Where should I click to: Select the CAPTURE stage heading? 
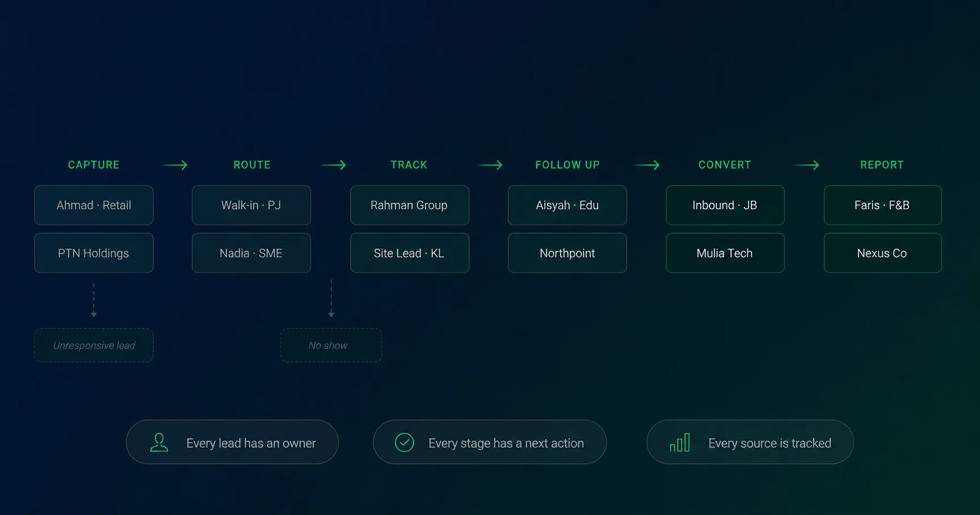(x=94, y=165)
